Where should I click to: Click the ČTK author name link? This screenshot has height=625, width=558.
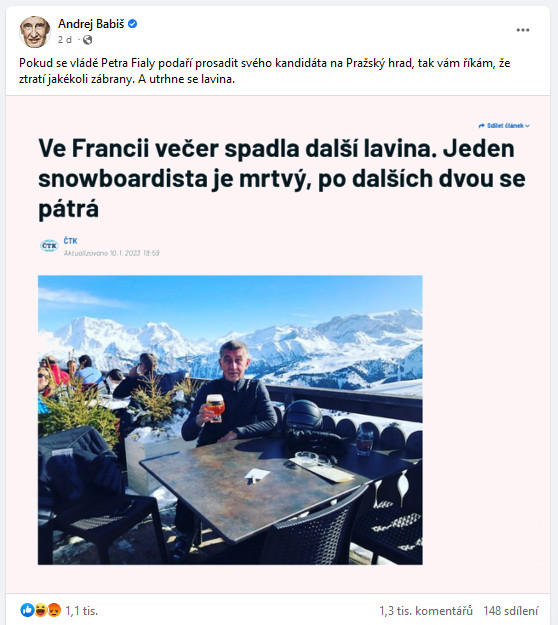pyautogui.click(x=71, y=241)
